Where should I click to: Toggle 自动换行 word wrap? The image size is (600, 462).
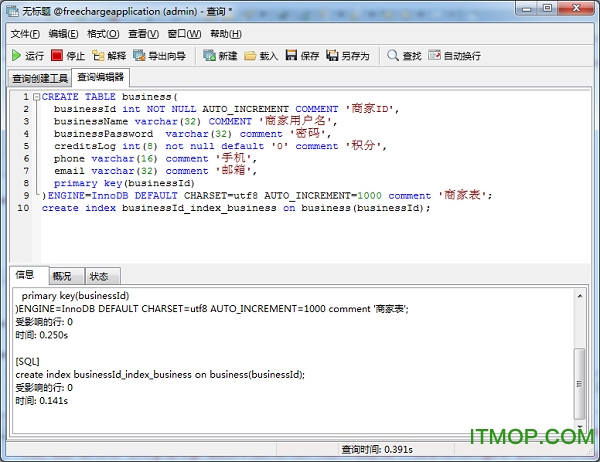(453, 56)
